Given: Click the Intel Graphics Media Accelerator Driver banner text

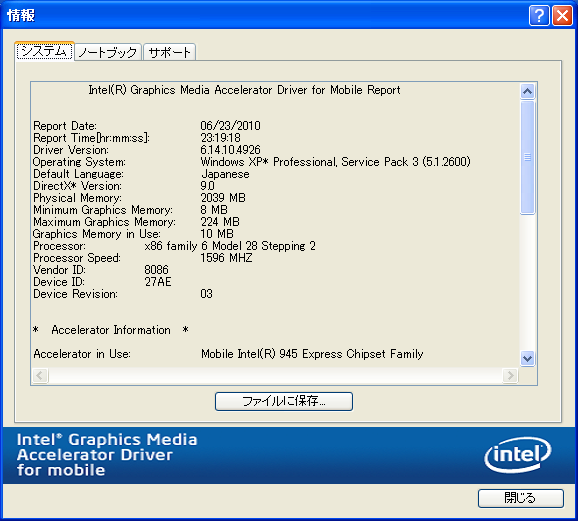Looking at the screenshot, I should pos(107,455).
